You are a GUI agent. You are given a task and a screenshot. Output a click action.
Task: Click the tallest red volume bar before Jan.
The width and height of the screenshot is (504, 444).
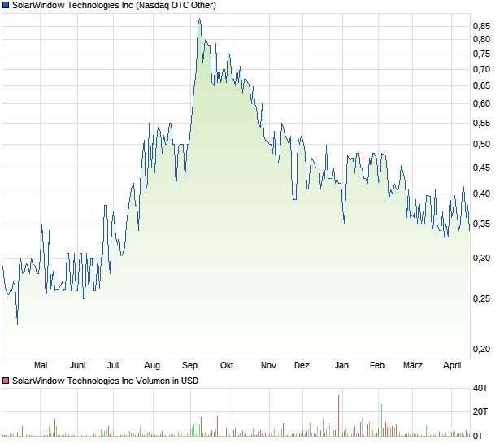click(338, 416)
